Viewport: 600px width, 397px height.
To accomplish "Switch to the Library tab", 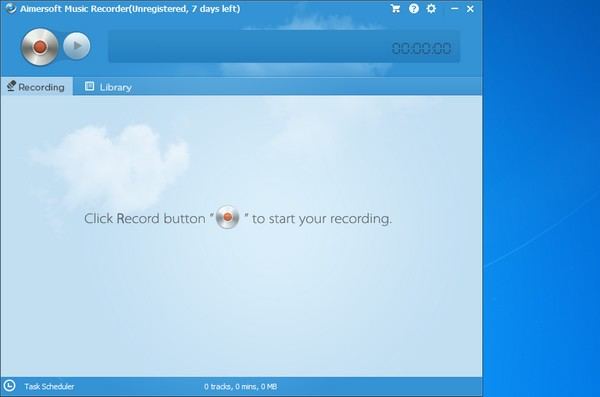I will pos(108,87).
